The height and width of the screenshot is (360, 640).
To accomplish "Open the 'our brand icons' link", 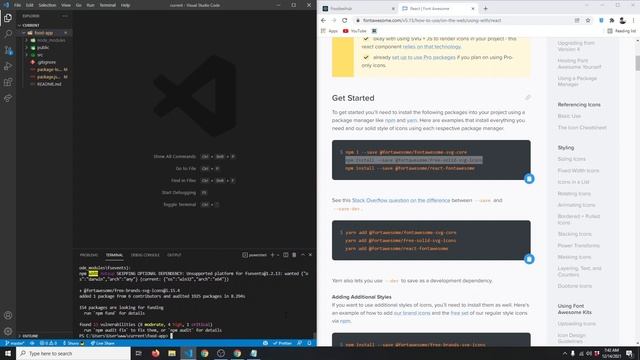I will coord(412,313).
